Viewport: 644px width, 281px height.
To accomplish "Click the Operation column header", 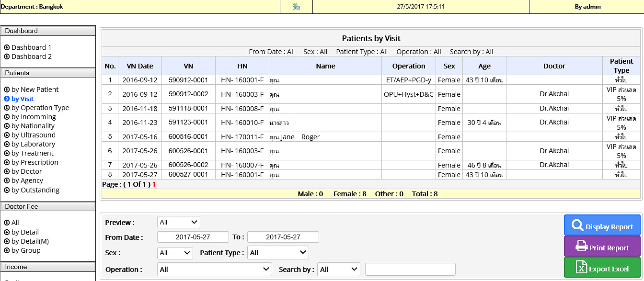I will point(409,66).
